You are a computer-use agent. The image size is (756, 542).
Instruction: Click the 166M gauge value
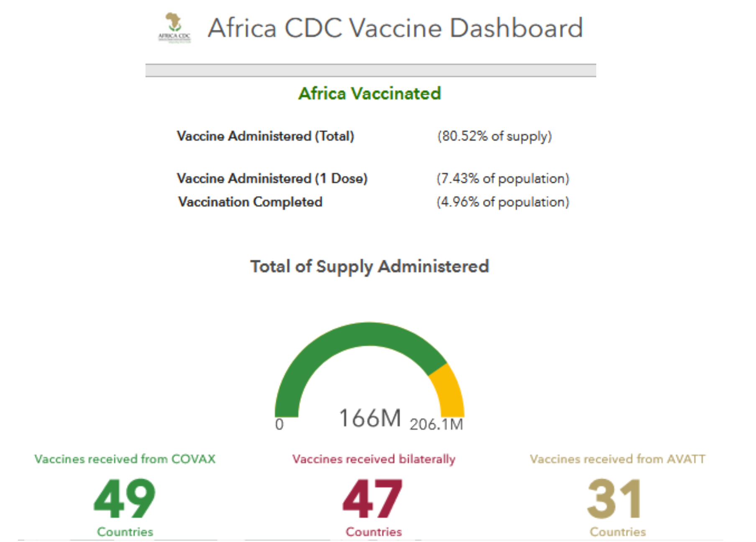[x=370, y=418]
